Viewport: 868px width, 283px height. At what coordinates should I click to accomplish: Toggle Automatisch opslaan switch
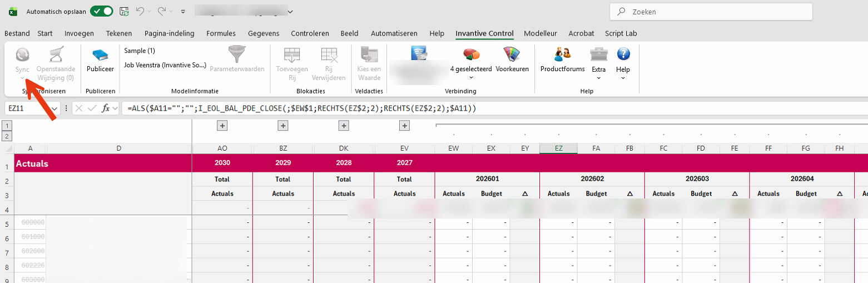tap(101, 11)
